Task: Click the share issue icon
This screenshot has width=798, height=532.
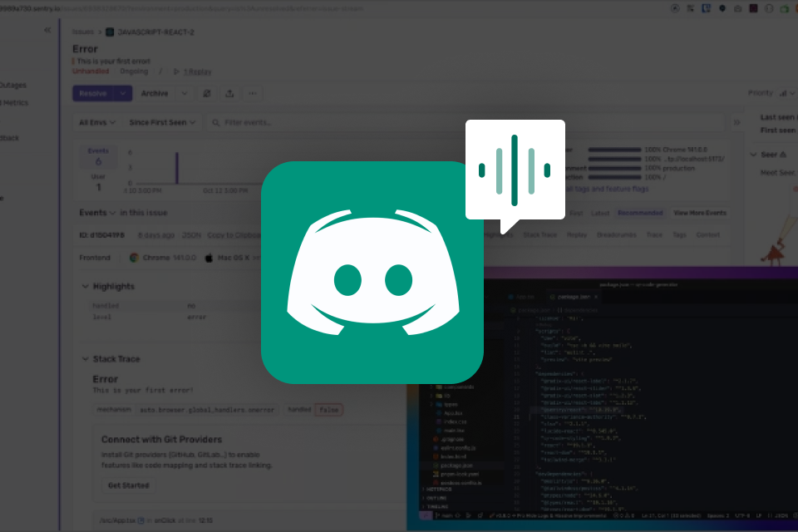Action: [229, 93]
